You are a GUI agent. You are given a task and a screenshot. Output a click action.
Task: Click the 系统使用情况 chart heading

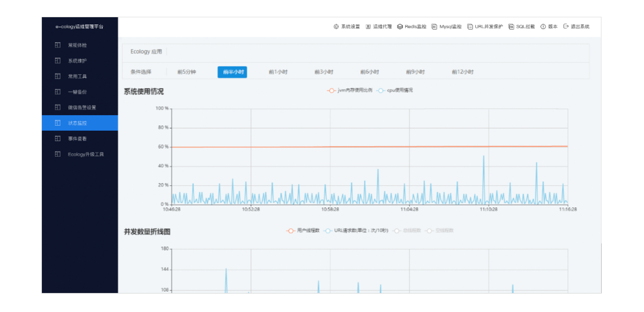pyautogui.click(x=144, y=92)
